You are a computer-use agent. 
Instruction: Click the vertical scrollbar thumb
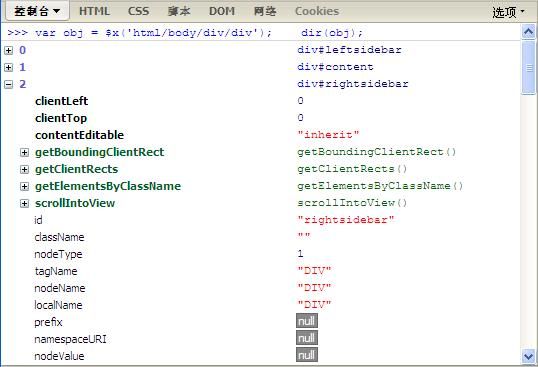(528, 67)
